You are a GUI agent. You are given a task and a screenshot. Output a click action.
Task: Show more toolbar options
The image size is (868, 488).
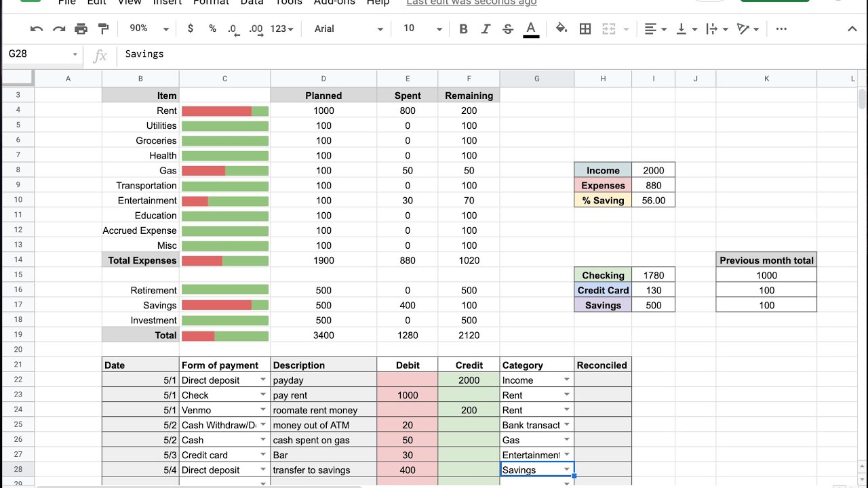coord(781,28)
